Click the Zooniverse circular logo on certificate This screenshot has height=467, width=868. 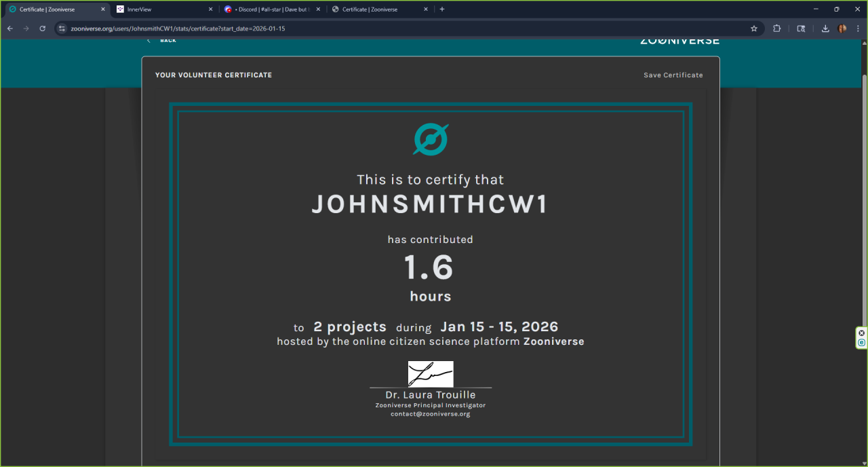pos(431,139)
